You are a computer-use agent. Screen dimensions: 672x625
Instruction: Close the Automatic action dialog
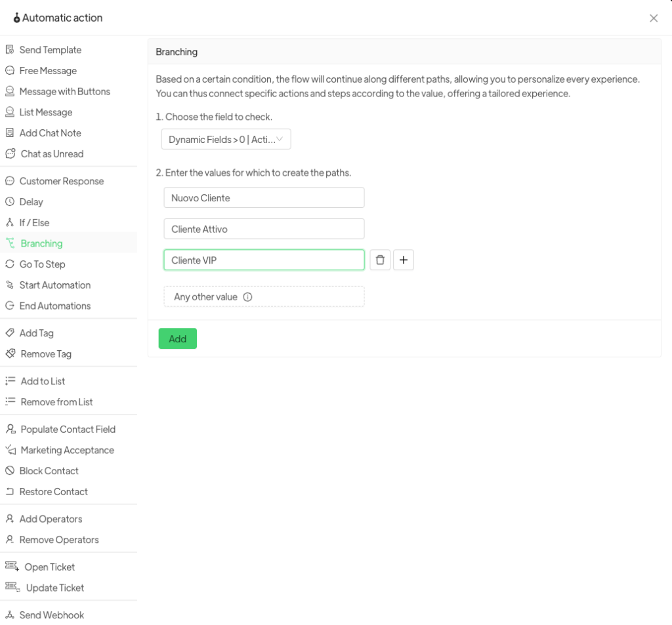pos(654,18)
